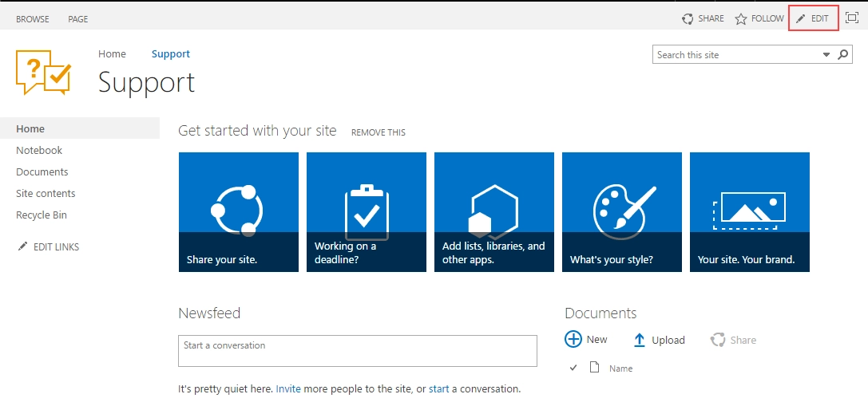Toggle the select-all checkmark in Documents header
Viewport: 868px width, 398px height.
click(x=573, y=368)
